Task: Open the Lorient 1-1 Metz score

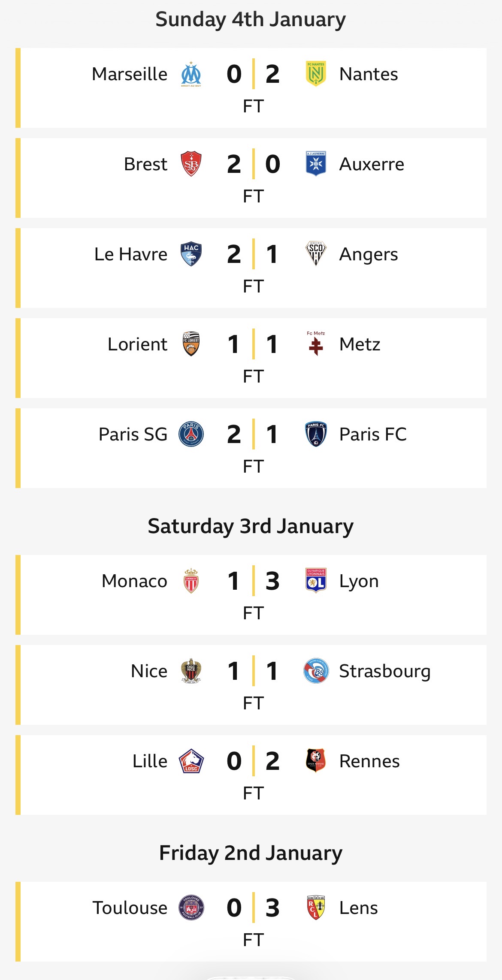Action: click(x=253, y=344)
